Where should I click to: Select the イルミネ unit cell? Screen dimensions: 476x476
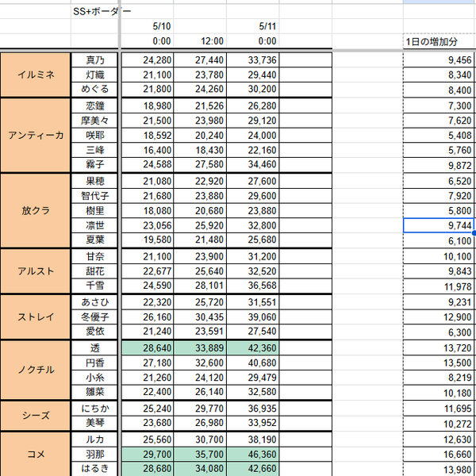tap(36, 75)
